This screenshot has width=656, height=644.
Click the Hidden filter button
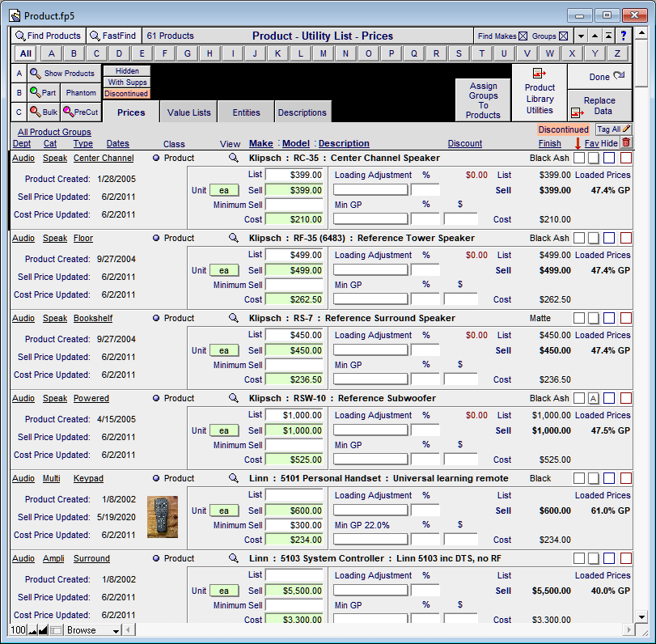(x=127, y=70)
